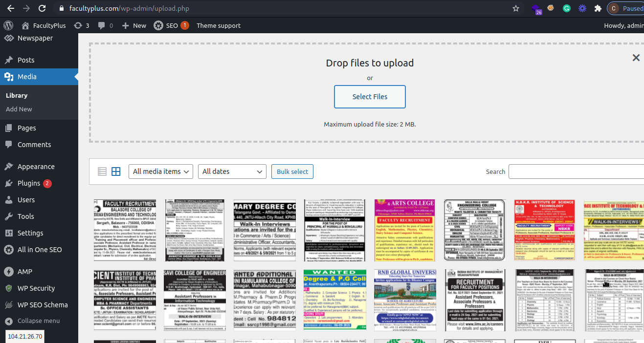This screenshot has width=644, height=343.
Task: Open the Paused profile button
Action: pos(626,8)
